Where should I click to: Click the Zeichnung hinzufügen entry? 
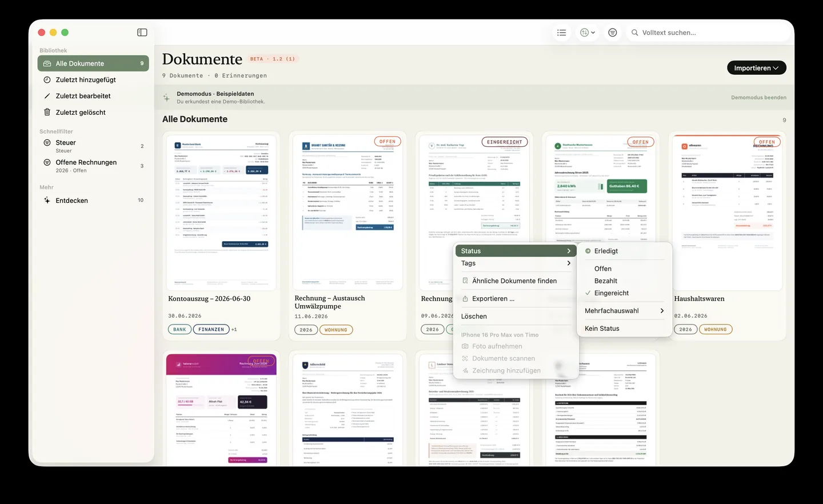click(x=516, y=371)
